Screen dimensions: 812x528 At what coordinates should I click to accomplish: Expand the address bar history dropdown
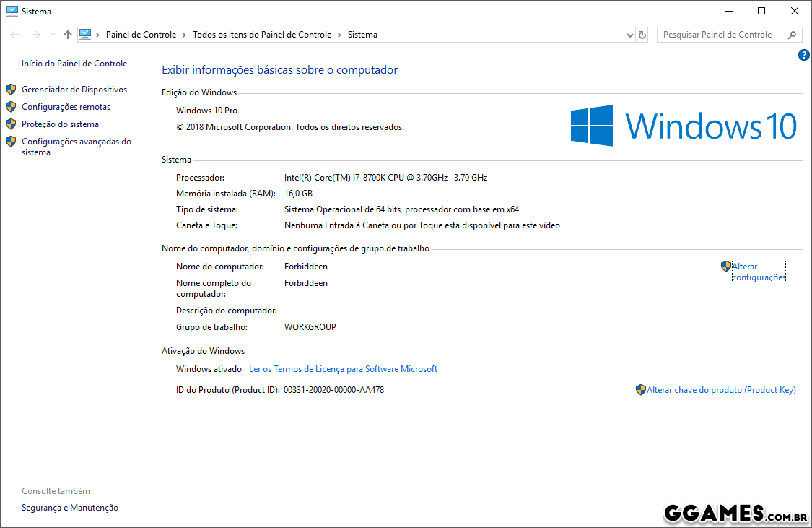[629, 35]
